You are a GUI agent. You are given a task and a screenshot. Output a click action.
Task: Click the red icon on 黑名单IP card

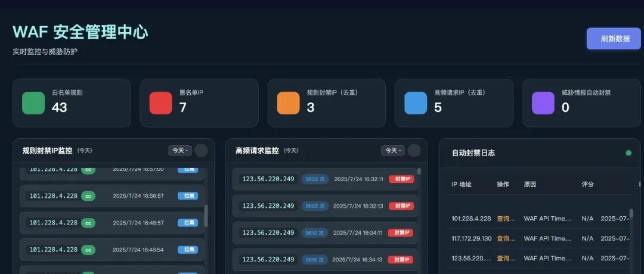click(160, 103)
